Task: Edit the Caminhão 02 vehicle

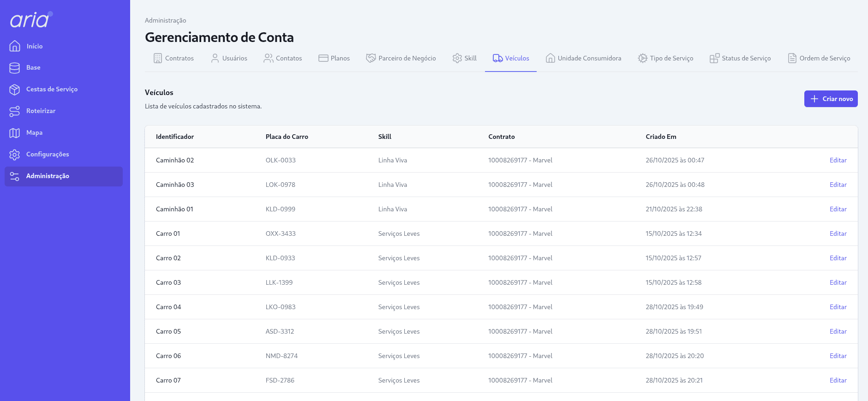Action: coord(838,160)
